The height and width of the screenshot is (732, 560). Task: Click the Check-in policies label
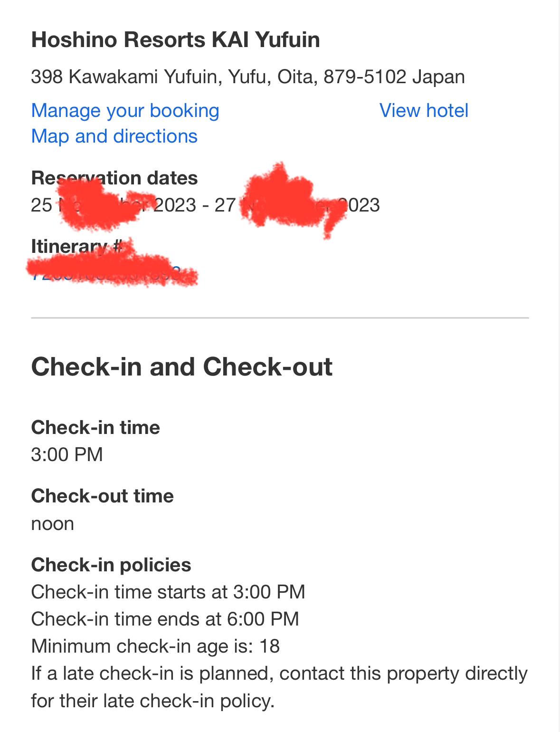tap(111, 565)
